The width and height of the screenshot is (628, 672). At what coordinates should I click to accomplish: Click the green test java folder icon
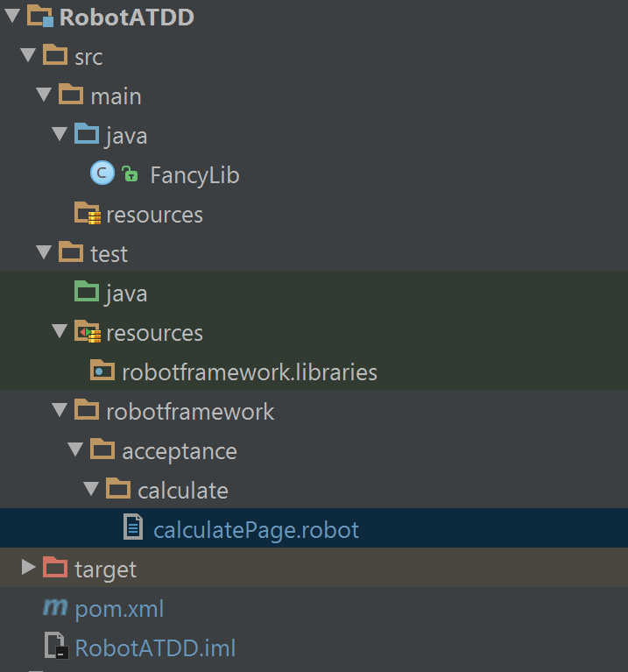87,293
